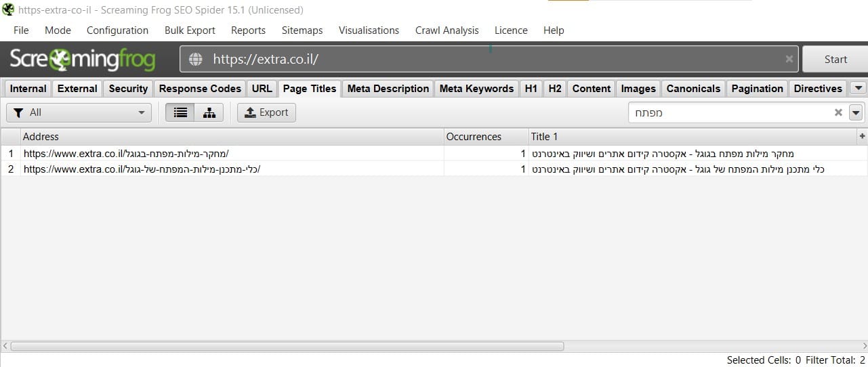
Task: Export the Page Titles data
Action: (266, 112)
